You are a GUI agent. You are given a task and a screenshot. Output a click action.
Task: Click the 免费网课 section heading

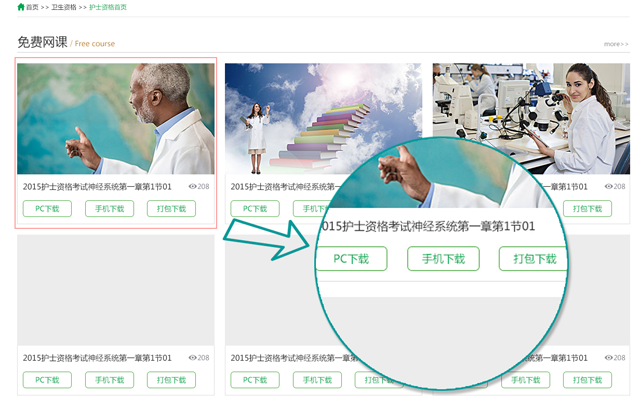pos(42,42)
